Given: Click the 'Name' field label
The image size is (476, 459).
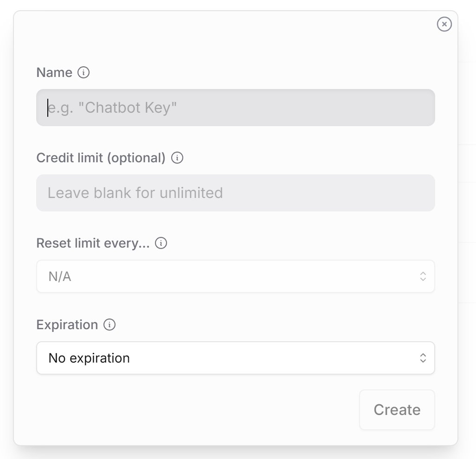Looking at the screenshot, I should 54,73.
